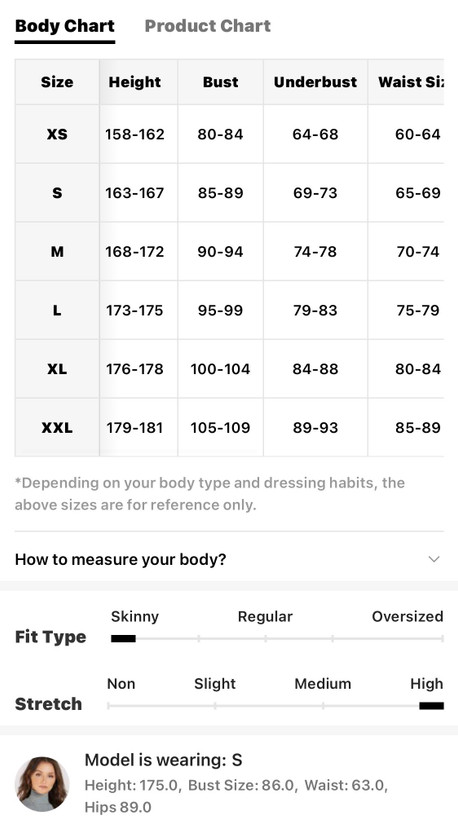Click the Fit Type Skinny slider marker
Screen dimensions: 458x820
pos(123,639)
